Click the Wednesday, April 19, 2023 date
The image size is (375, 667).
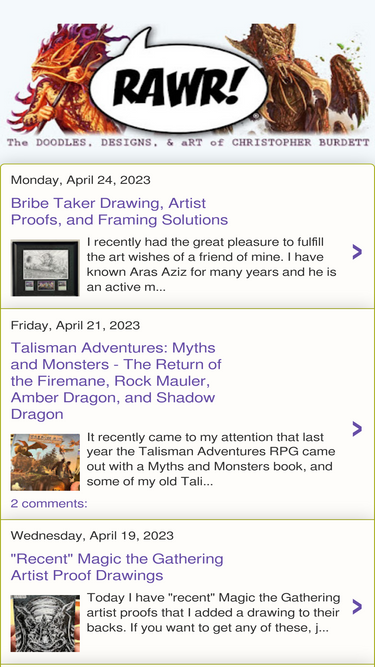pos(92,536)
